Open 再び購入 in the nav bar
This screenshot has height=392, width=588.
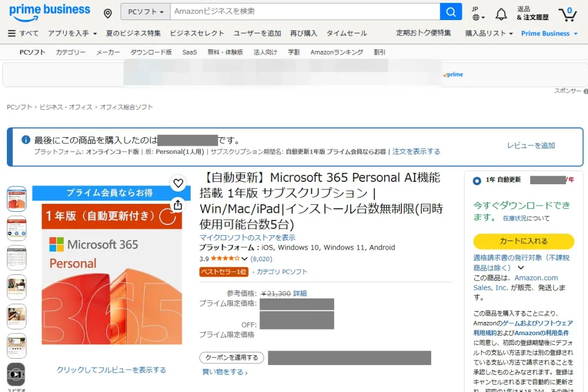pos(303,33)
